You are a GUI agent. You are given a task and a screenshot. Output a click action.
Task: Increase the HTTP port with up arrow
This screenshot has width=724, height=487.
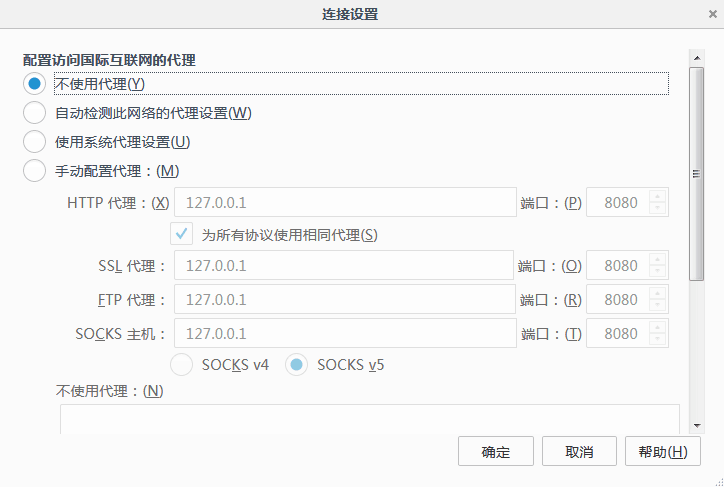click(x=657, y=196)
